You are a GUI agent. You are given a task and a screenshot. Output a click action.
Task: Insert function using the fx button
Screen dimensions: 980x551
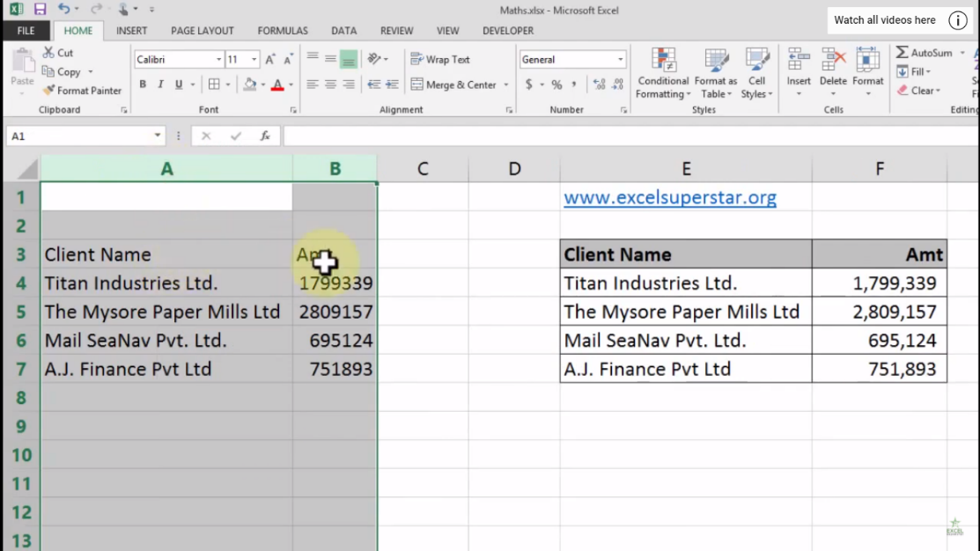[265, 136]
